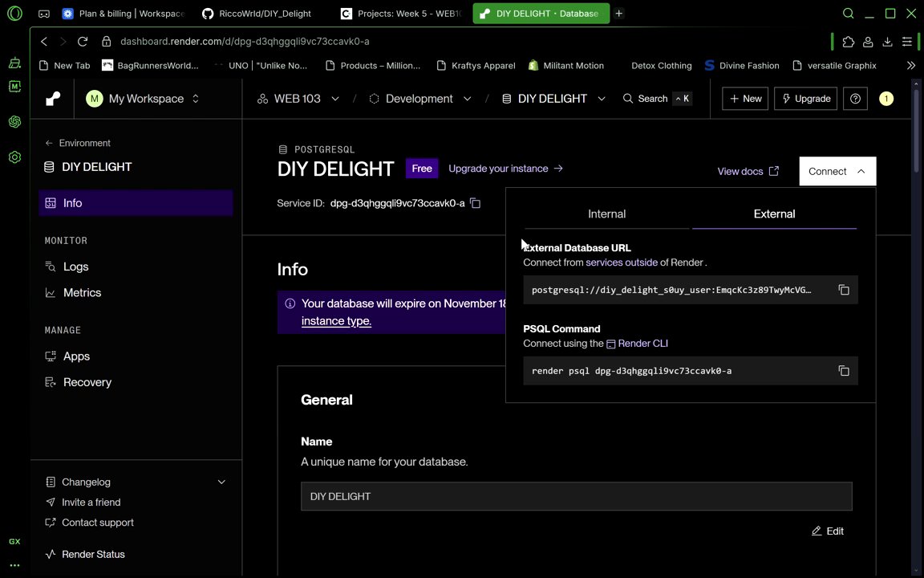Copy the render psql command

click(x=844, y=370)
